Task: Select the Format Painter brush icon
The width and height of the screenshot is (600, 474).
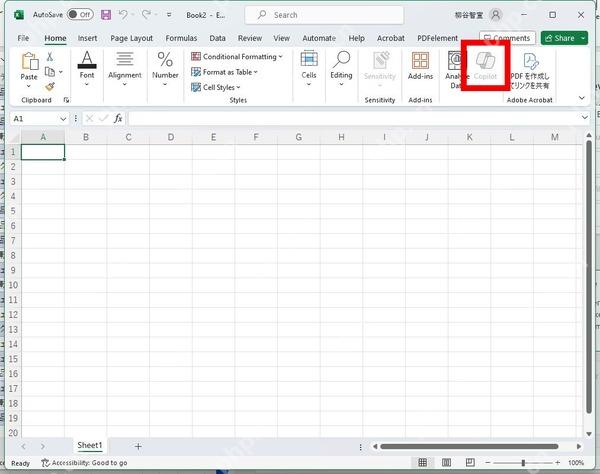Action: click(x=50, y=87)
